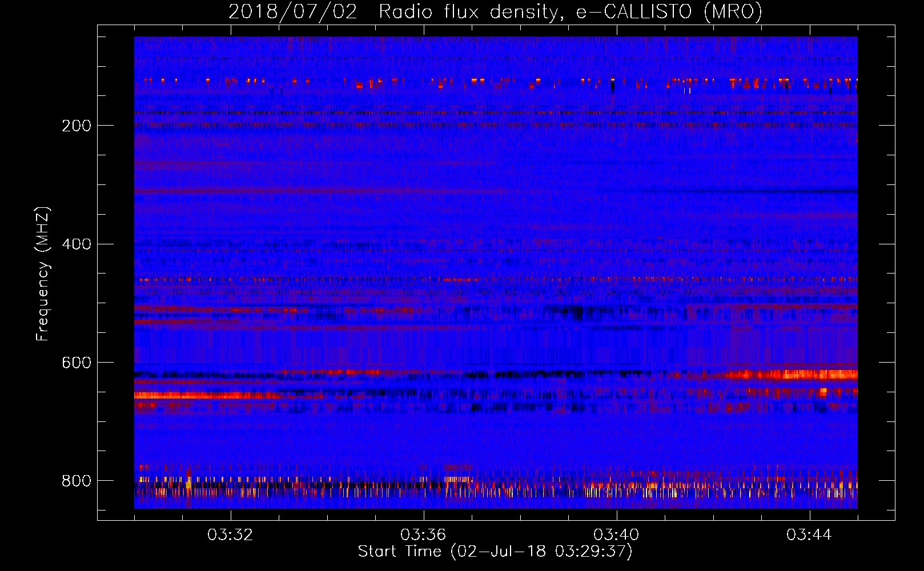Click the plot title 'Radio flux density, e-CALLISTO (MRO)'
Screen dimensions: 924x571
571,11
